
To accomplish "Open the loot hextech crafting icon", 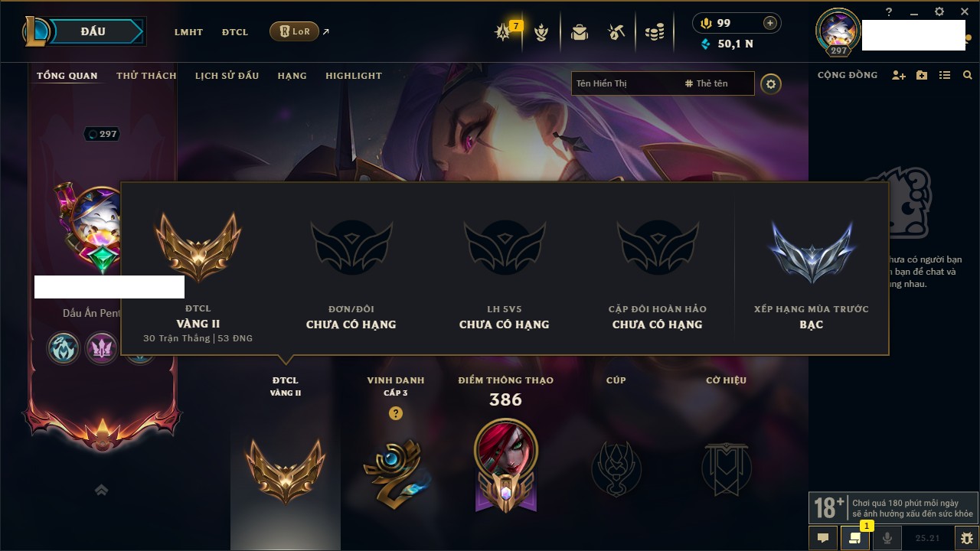I will click(616, 32).
